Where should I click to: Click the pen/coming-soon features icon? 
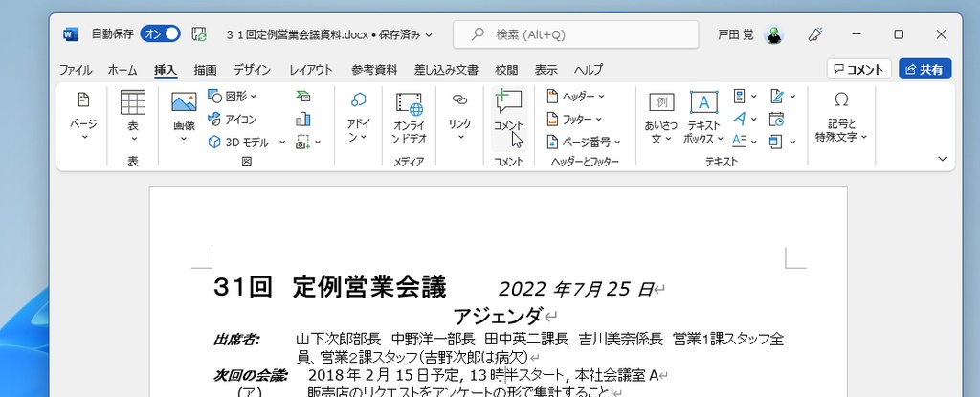[814, 34]
